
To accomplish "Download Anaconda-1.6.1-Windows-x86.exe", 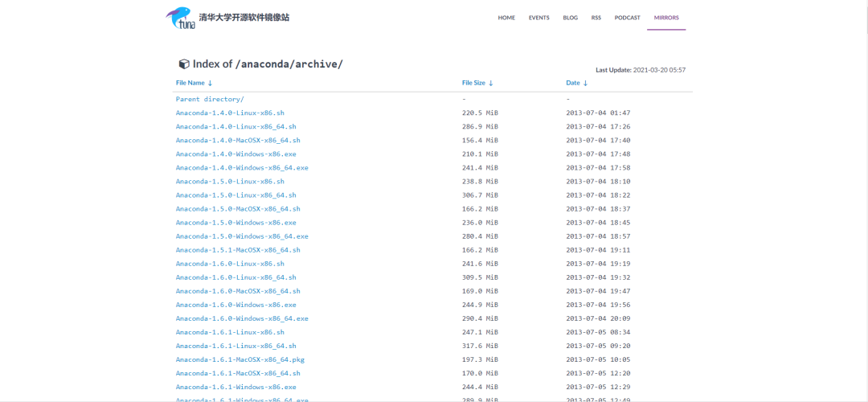I will [235, 387].
